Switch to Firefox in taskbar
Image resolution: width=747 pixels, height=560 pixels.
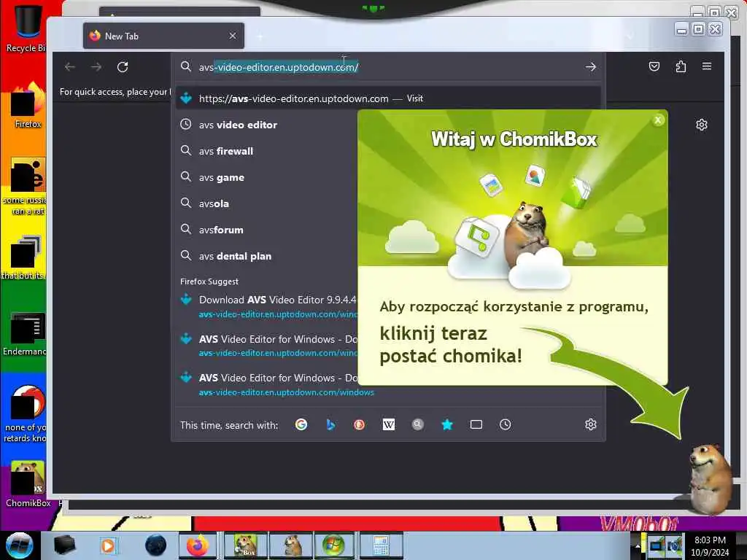coord(197,545)
